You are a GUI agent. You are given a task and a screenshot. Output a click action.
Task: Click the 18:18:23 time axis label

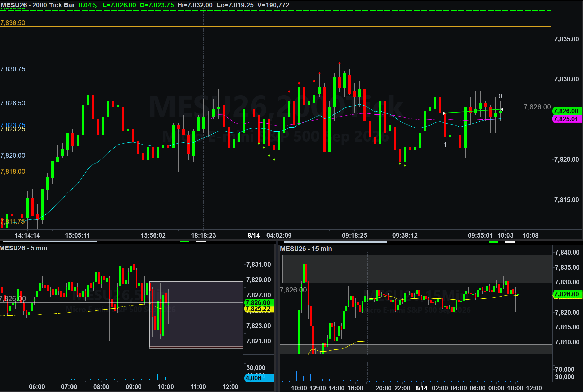coord(203,235)
